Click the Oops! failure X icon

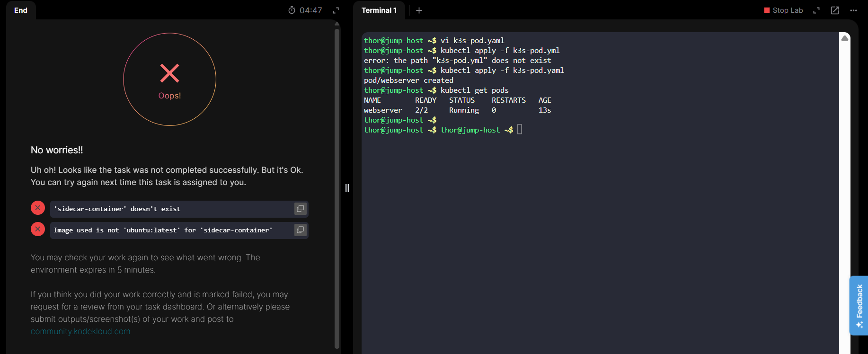[x=169, y=73]
